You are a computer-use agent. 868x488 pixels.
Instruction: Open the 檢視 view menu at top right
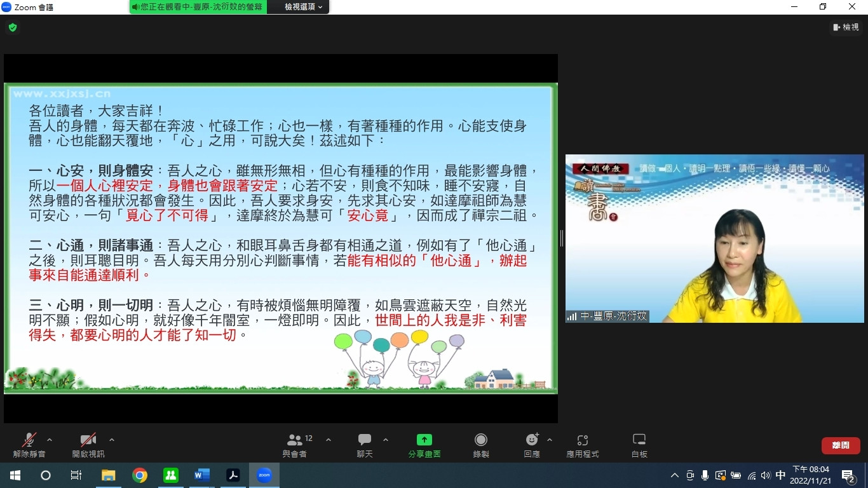846,27
